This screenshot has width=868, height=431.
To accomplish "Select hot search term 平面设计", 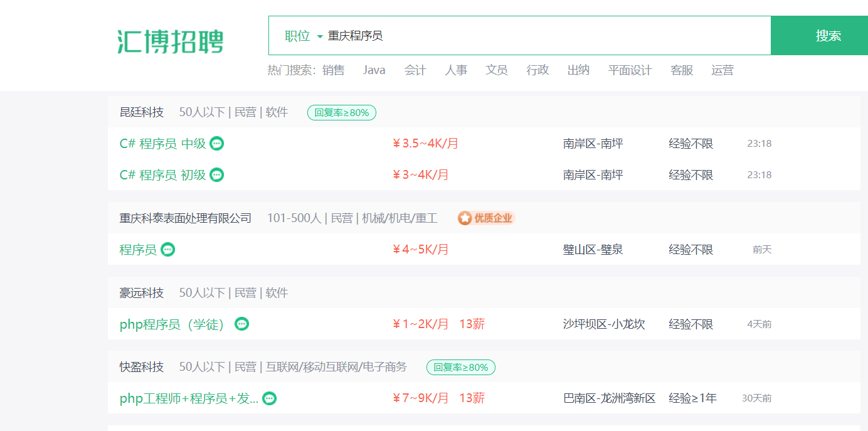I will coord(630,70).
